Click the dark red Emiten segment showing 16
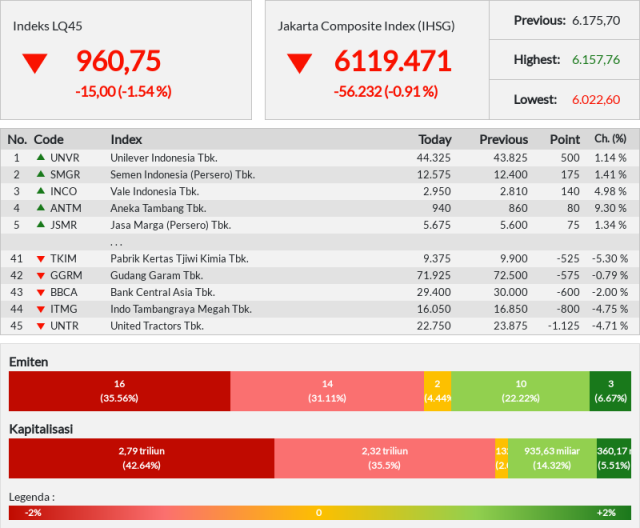Screen dimensions: 640x528 point(120,391)
